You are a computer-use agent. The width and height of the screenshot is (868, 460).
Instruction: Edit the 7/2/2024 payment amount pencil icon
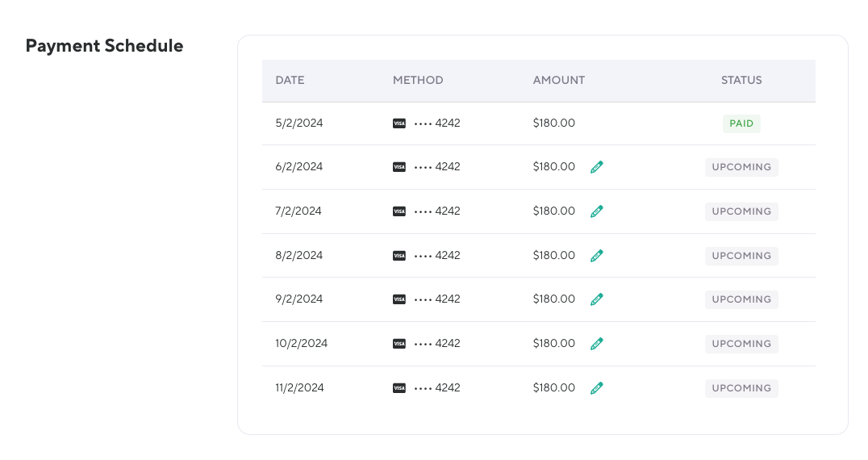[x=596, y=211]
